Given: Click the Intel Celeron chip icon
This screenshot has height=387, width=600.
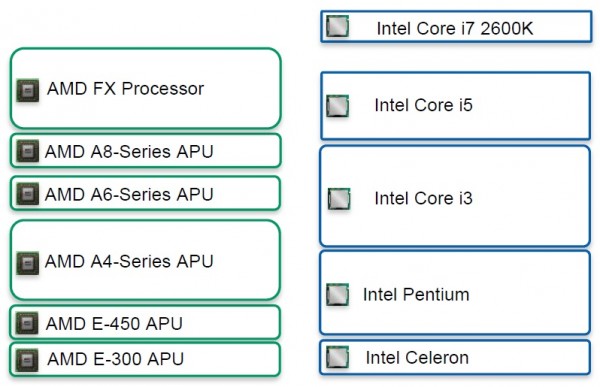Looking at the screenshot, I should pyautogui.click(x=338, y=357).
